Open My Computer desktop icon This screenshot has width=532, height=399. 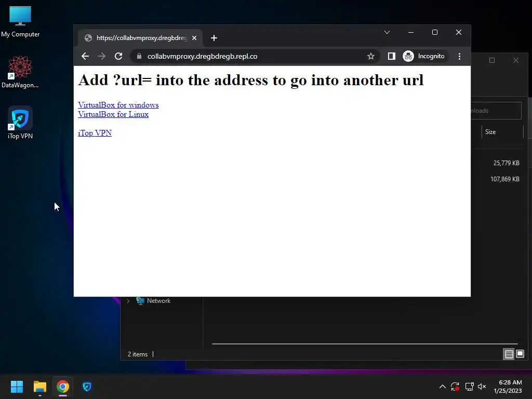(20, 21)
